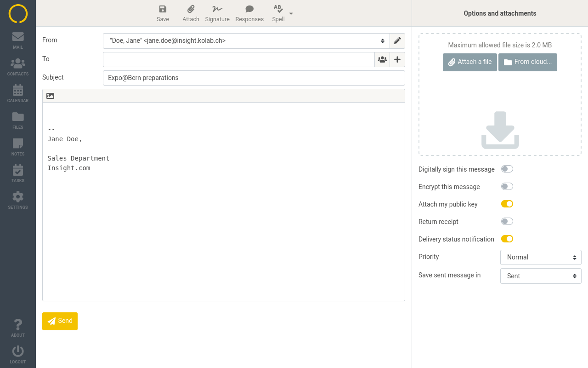Screen dimensions: 588x368
Task: Open the Responses toolbar item
Action: tap(249, 13)
